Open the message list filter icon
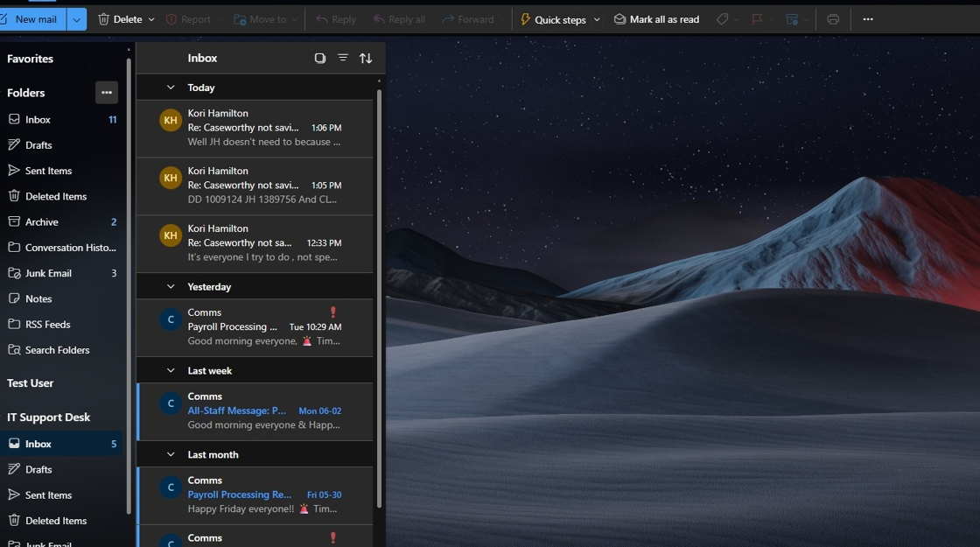 (x=342, y=58)
